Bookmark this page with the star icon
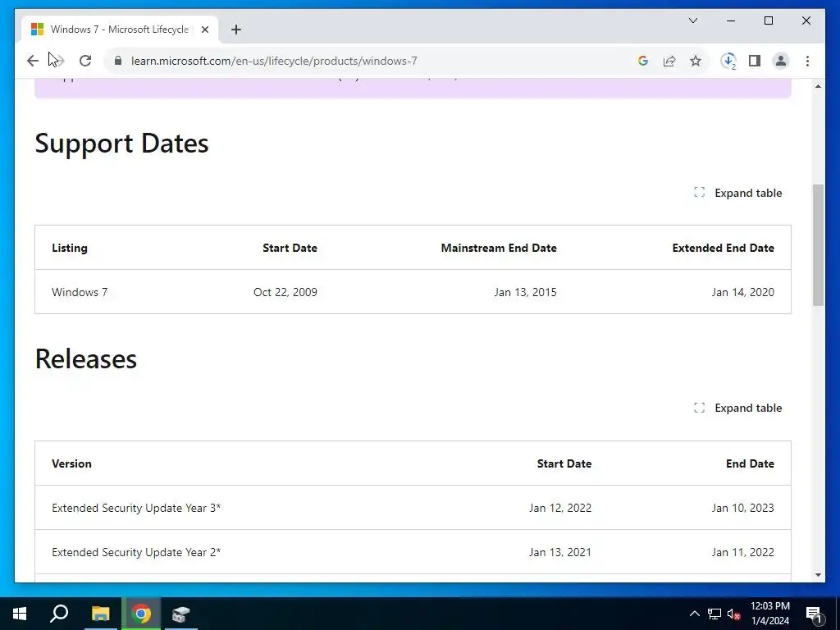The image size is (840, 630). [x=696, y=61]
